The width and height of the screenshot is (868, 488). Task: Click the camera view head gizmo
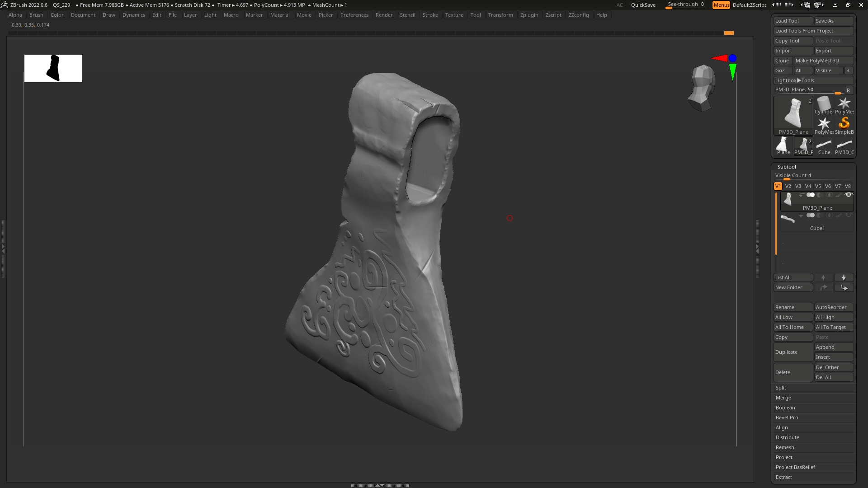pyautogui.click(x=701, y=88)
